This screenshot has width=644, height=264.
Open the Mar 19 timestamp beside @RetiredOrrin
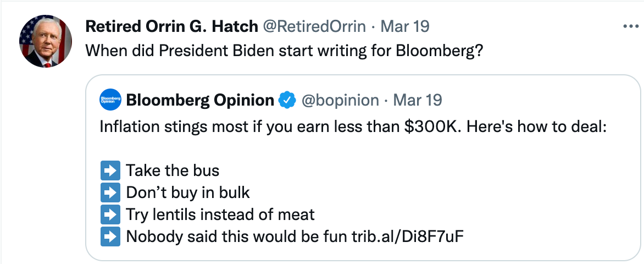coord(406,26)
